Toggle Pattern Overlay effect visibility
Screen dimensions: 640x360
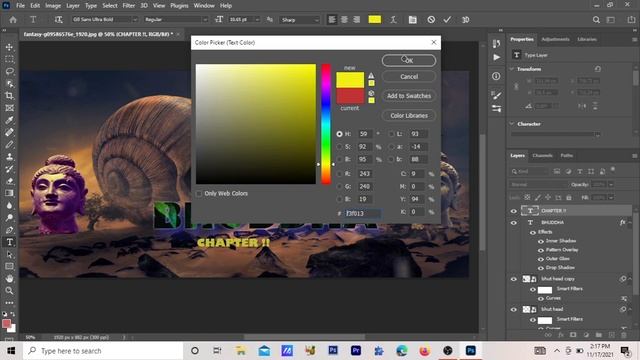coord(541,250)
